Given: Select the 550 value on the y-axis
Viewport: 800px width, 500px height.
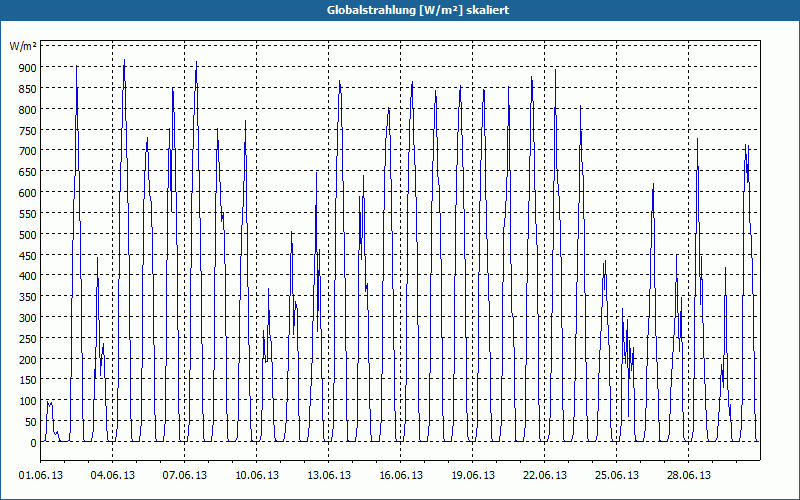Looking at the screenshot, I should pos(28,214).
